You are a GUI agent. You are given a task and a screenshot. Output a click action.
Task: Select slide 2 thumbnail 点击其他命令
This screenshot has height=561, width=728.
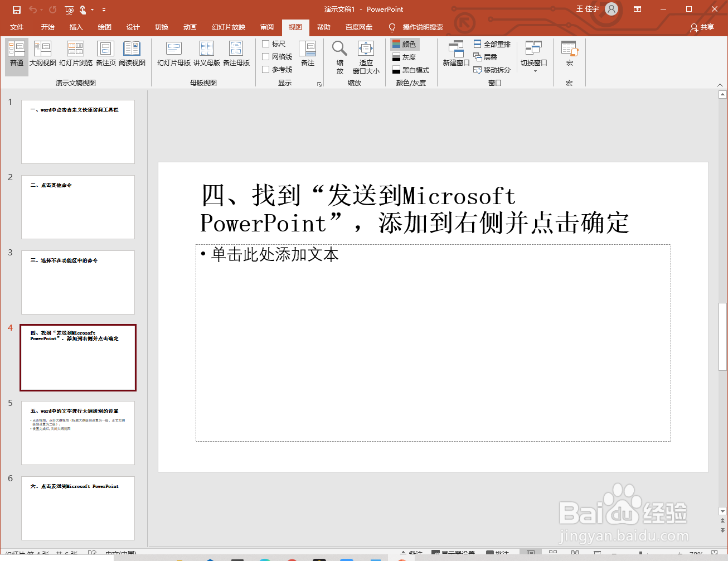[78, 207]
